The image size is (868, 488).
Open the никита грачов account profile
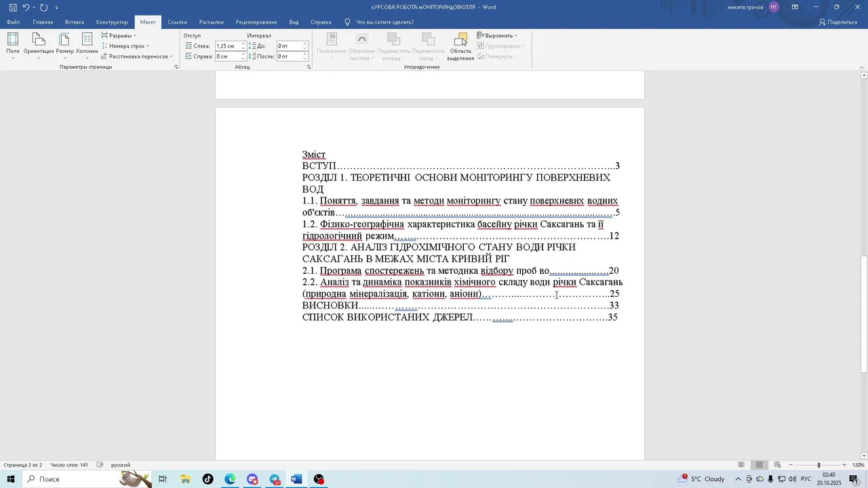[754, 7]
